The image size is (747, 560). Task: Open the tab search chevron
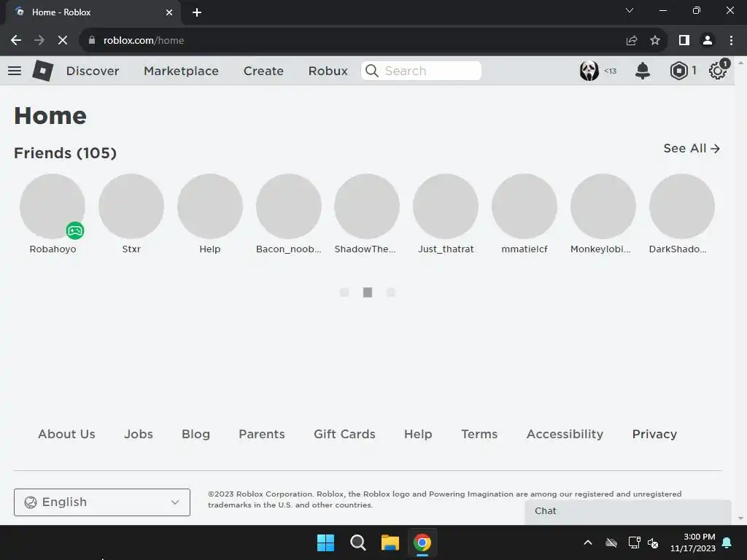[x=630, y=10]
